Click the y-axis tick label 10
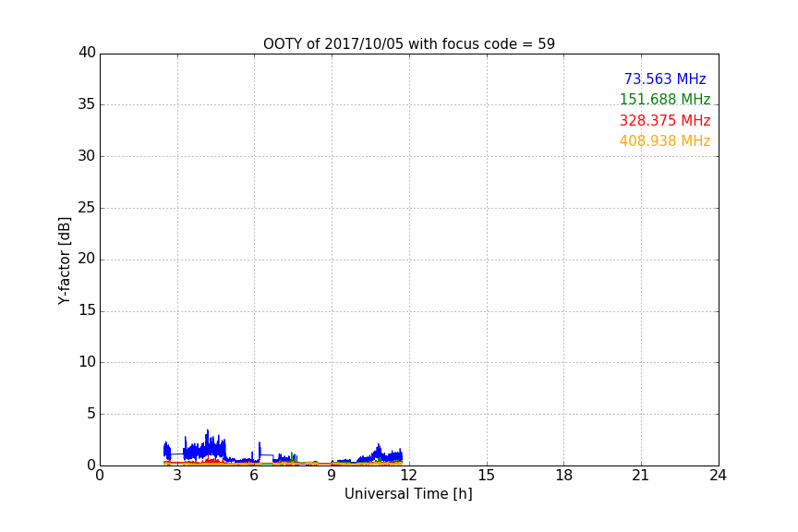Image resolution: width=798 pixels, height=532 pixels. click(x=87, y=362)
